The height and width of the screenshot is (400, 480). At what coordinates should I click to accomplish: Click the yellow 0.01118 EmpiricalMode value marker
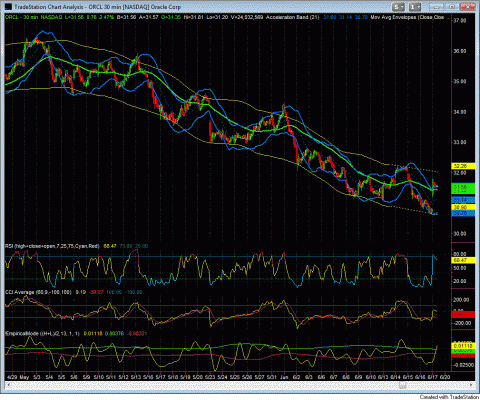463,346
